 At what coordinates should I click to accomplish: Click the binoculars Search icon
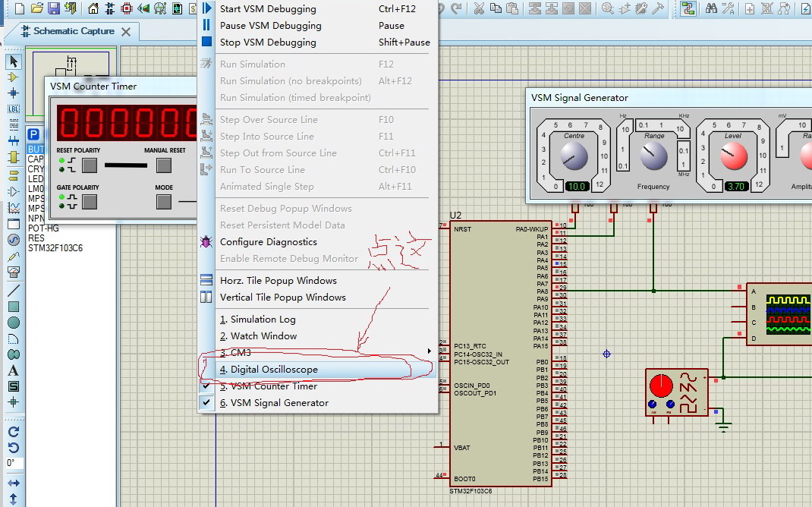[711, 8]
